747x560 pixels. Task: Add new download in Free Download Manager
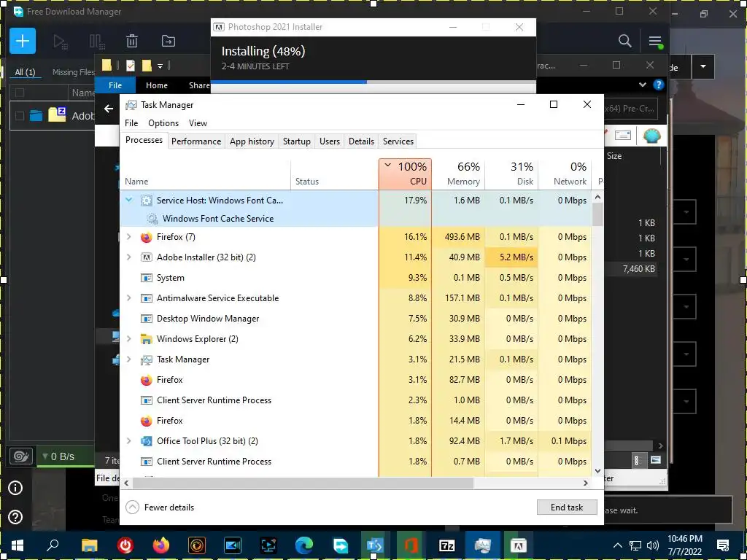[23, 41]
